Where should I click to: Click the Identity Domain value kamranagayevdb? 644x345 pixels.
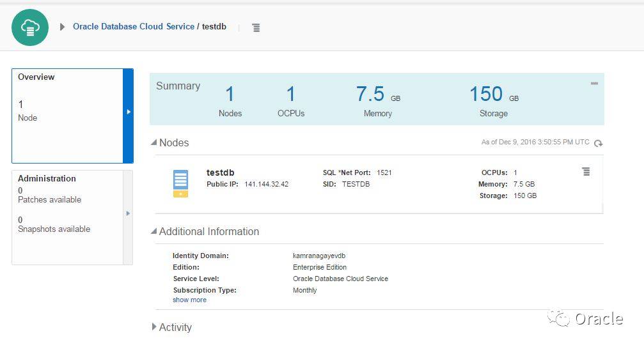(319, 256)
